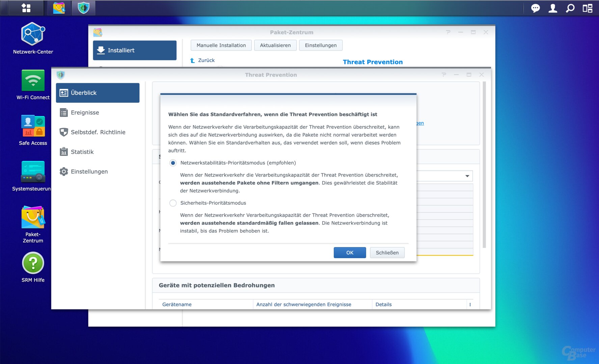Click Einstellungen button in Paket-Zentrum toolbar

(x=321, y=45)
